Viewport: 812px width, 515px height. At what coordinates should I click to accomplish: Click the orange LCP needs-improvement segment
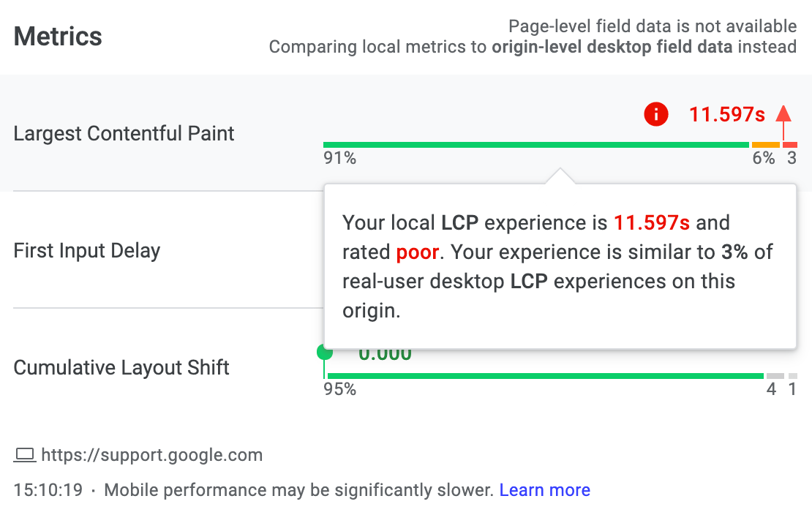[x=765, y=145]
